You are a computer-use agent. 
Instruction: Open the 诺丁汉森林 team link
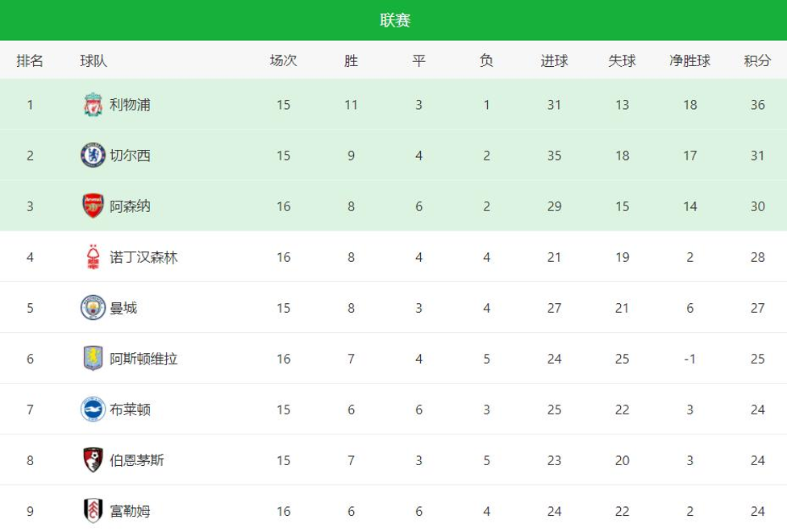144,257
